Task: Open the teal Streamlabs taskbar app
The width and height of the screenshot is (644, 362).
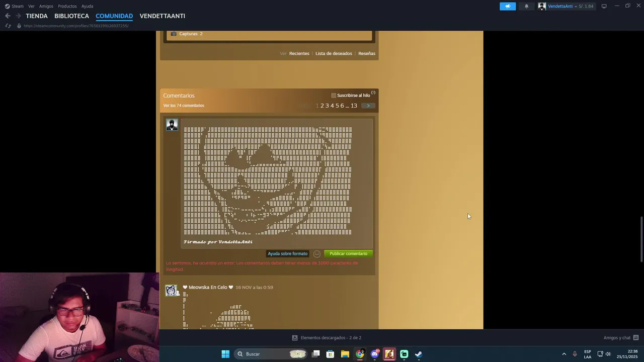Action: 404,354
